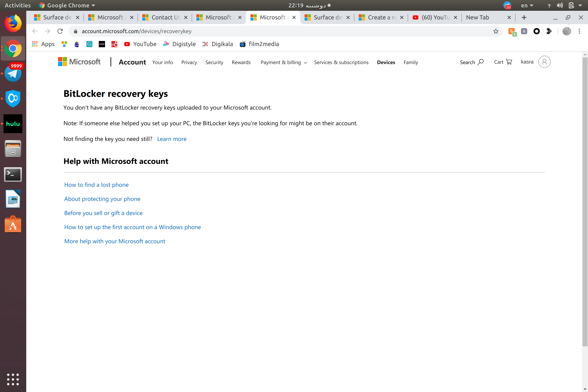Switch to the New Tab tab
Screen dimensions: 588x392
pyautogui.click(x=488, y=17)
